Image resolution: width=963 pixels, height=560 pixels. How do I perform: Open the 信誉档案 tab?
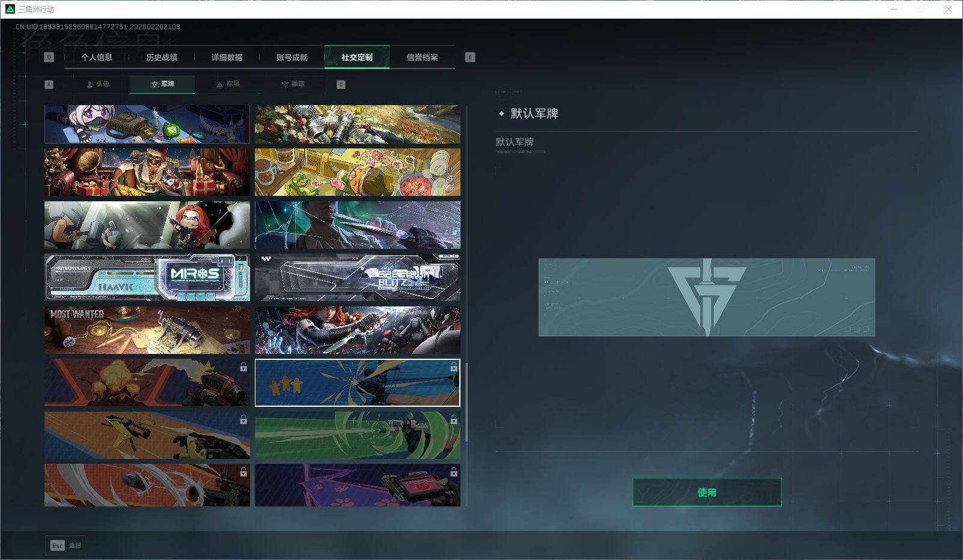click(x=422, y=58)
